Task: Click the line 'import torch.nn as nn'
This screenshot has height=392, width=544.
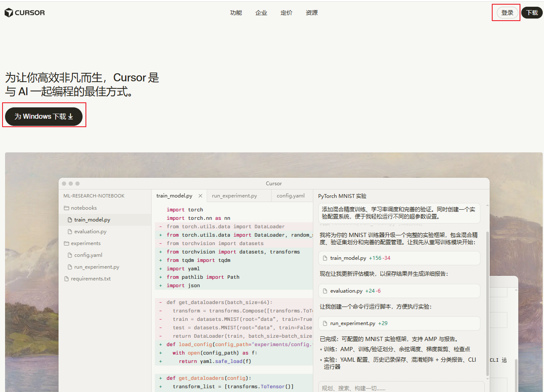Action: (x=198, y=218)
